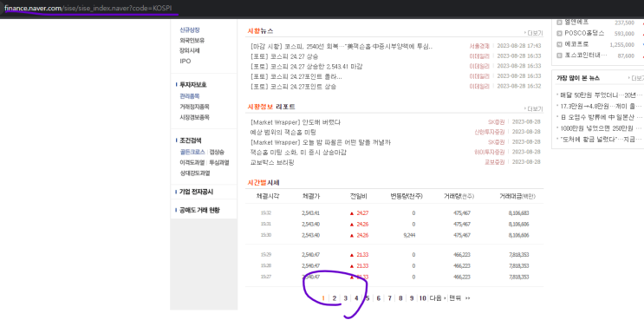Screen dimensions: 644x320
Task: Open the 이격도과열 condition search
Action: [x=192, y=162]
